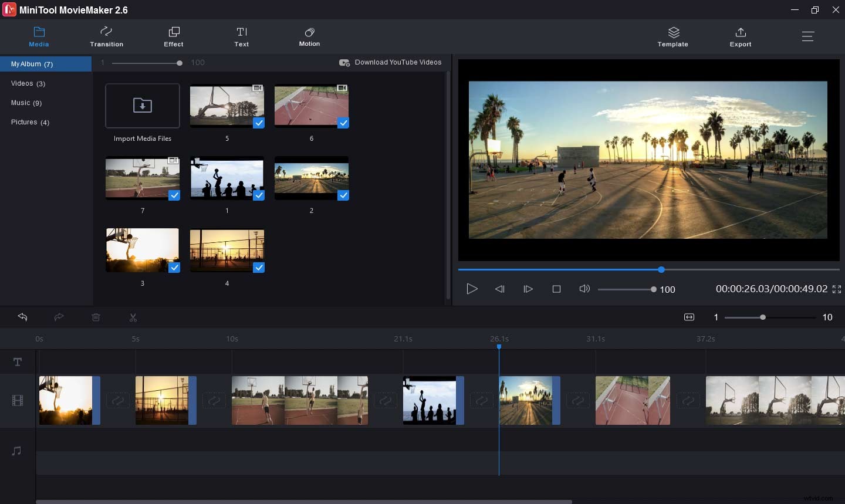Viewport: 845px width, 504px height.
Task: Click Fit timeline to window icon
Action: pyautogui.click(x=688, y=317)
